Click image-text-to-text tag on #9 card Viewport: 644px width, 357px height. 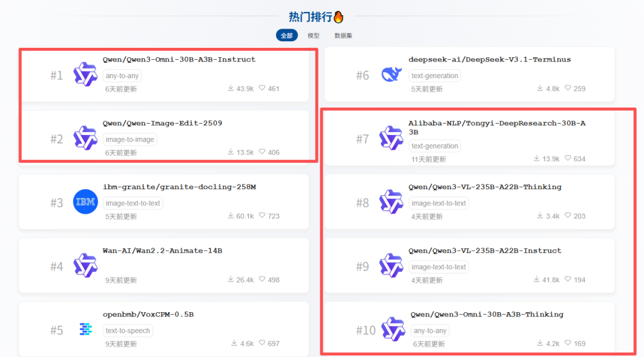pyautogui.click(x=439, y=267)
